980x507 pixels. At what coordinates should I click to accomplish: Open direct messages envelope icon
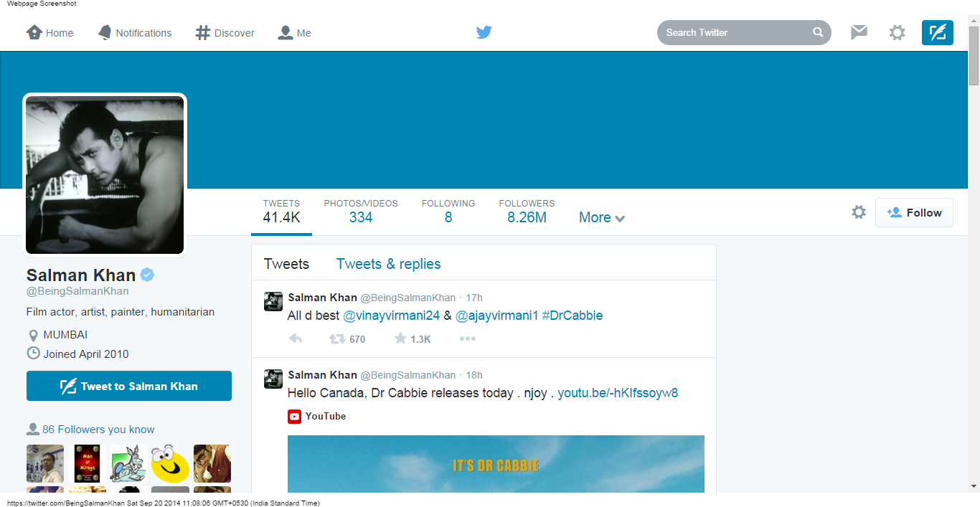tap(859, 32)
